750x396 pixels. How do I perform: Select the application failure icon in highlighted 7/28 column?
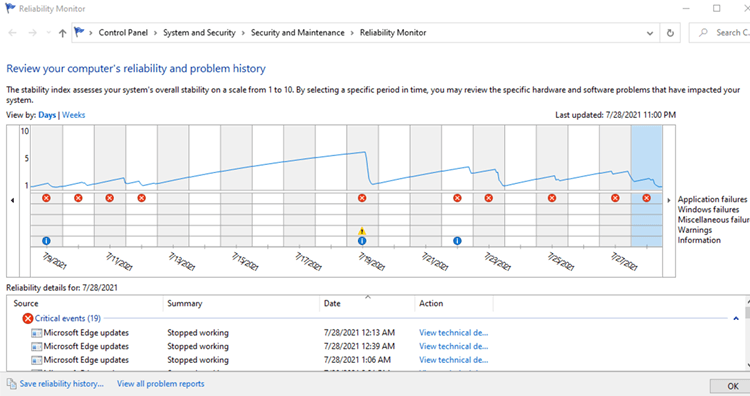pyautogui.click(x=647, y=198)
